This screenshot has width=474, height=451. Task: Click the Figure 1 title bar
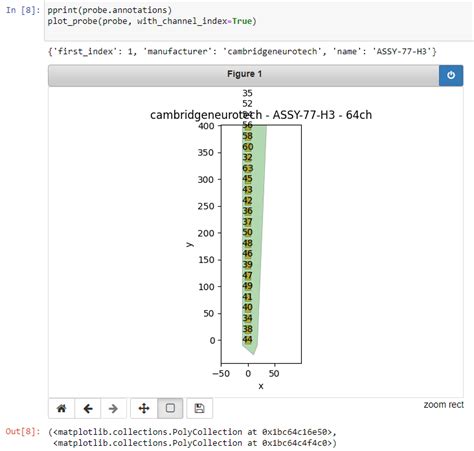coord(244,75)
